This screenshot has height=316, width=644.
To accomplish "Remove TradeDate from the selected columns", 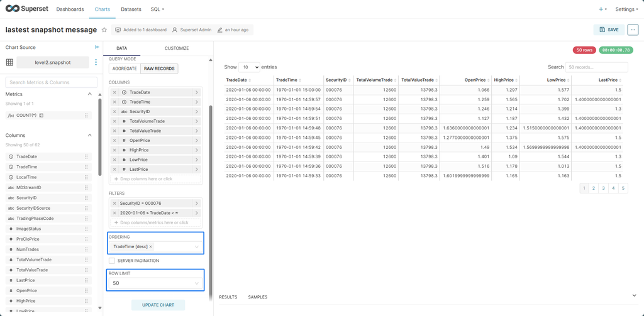I will 114,92.
